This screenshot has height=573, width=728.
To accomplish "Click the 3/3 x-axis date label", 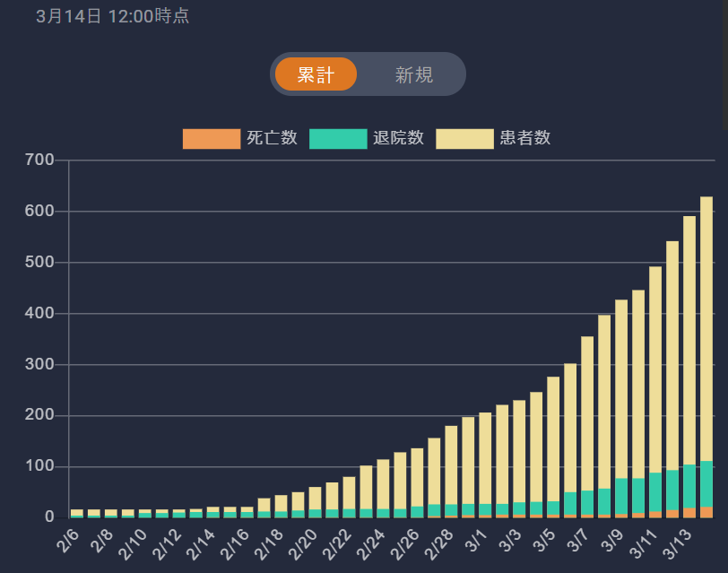I will [x=510, y=541].
